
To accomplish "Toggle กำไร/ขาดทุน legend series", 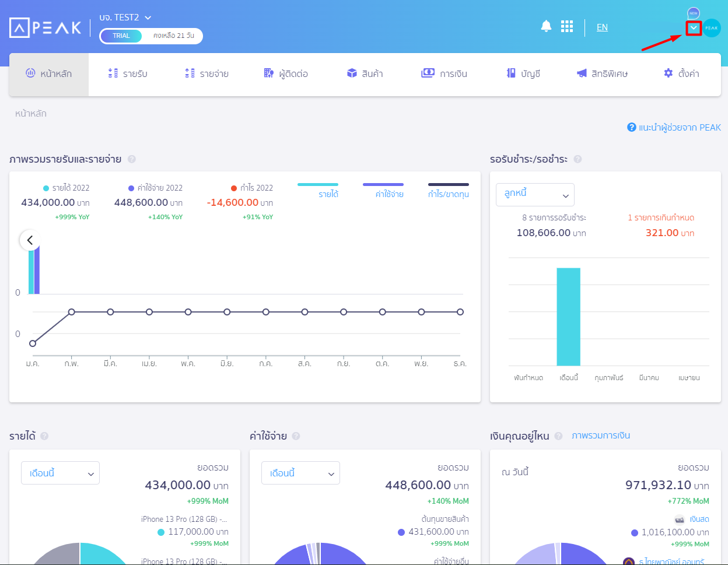I will point(449,191).
